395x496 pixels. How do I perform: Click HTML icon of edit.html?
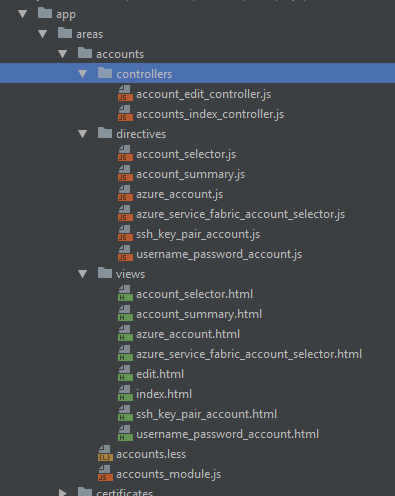coord(125,373)
